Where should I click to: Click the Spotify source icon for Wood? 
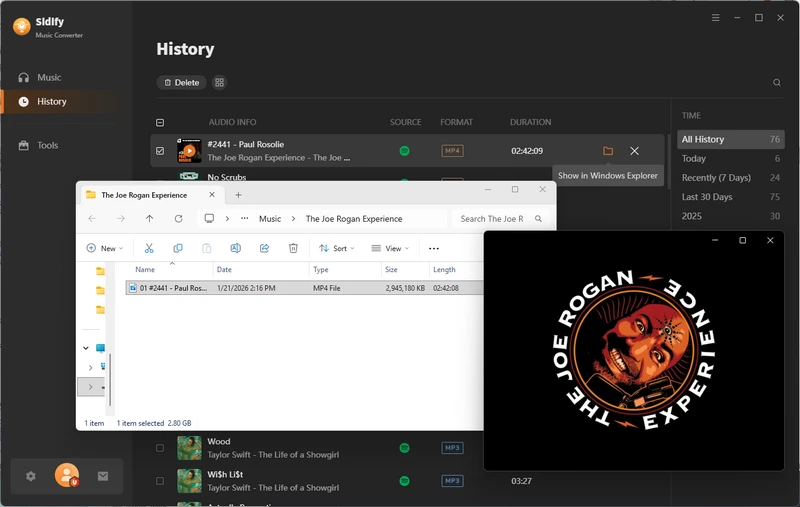pos(404,448)
